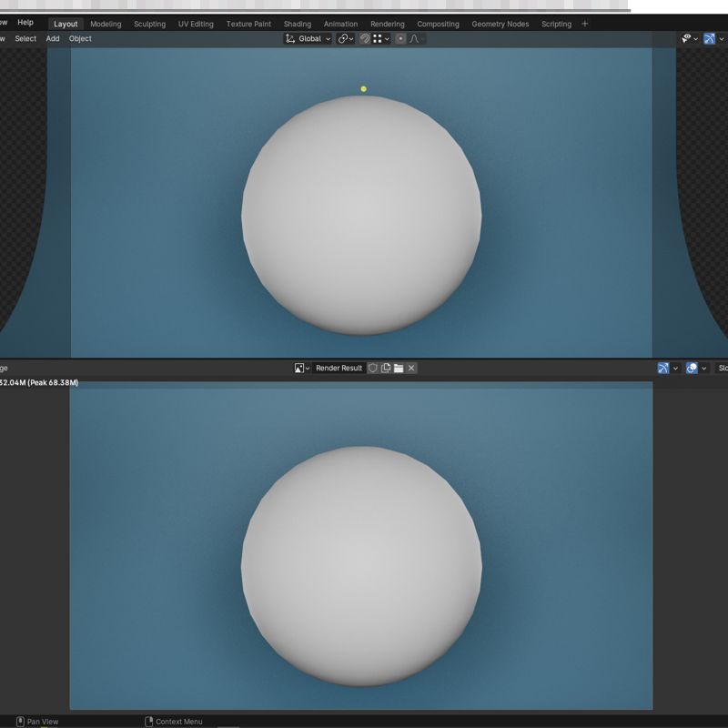This screenshot has height=728, width=728.
Task: Open viewport object visibility selector
Action: [x=686, y=38]
